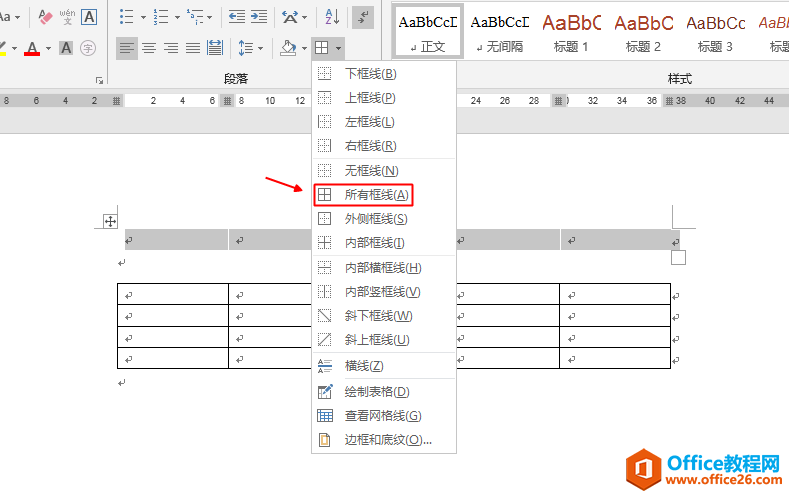Select 内部竖框线(V) option
Viewport: 789px width, 497px height.
click(x=384, y=292)
